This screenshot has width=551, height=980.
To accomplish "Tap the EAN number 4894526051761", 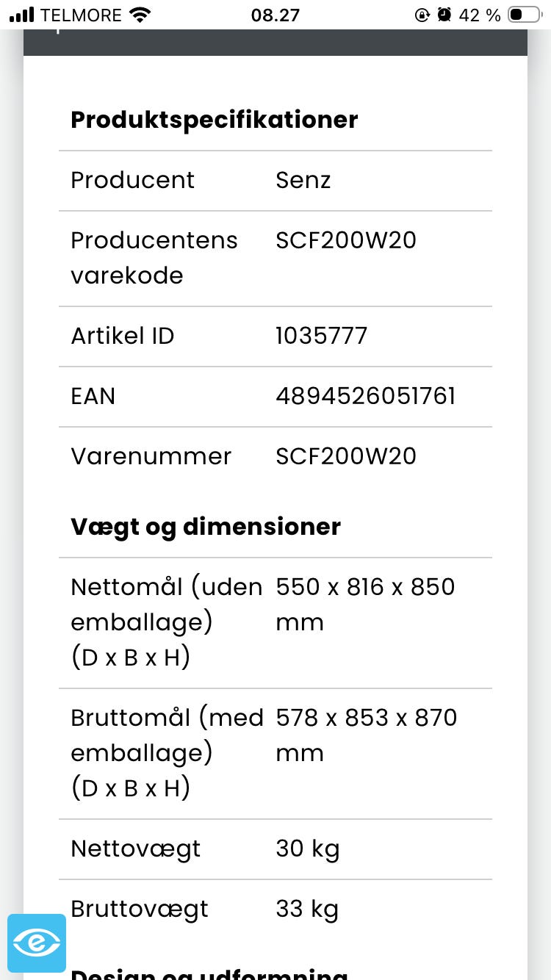I will tap(366, 396).
